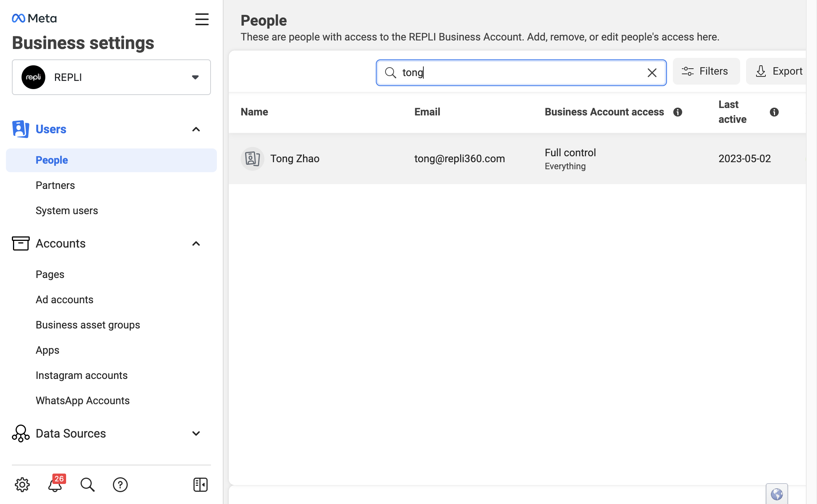
Task: Open the hamburger menu icon
Action: pyautogui.click(x=202, y=19)
